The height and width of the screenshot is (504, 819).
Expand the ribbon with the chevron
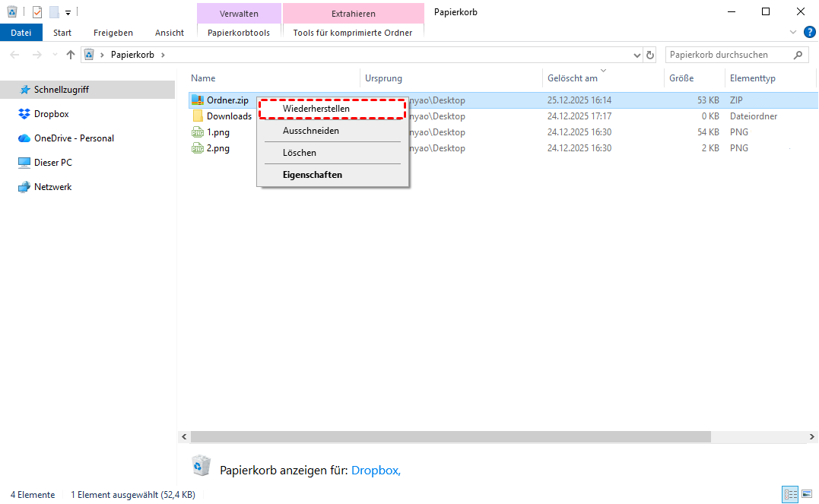click(x=794, y=32)
